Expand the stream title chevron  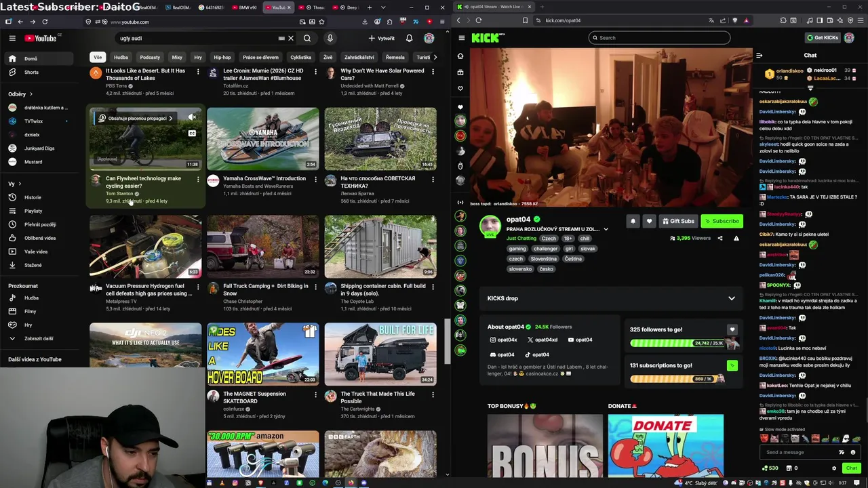(606, 229)
